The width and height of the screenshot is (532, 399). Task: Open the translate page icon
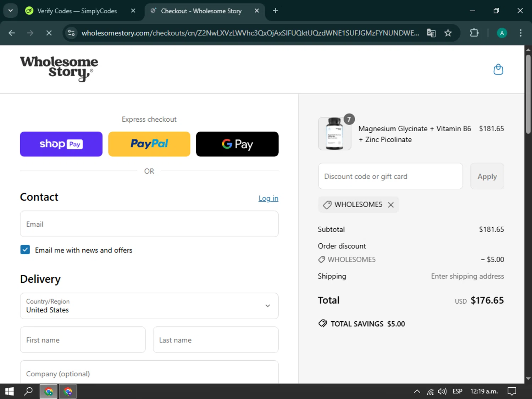(x=431, y=33)
